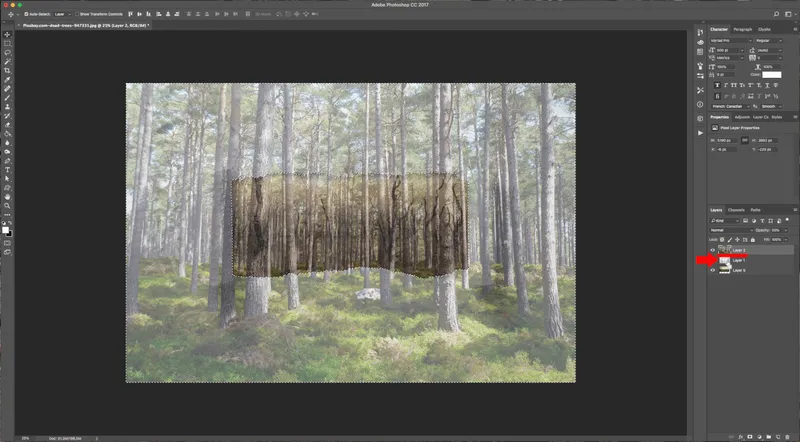Open workspace switcher at top right
Image resolution: width=800 pixels, height=442 pixels.
tap(788, 14)
